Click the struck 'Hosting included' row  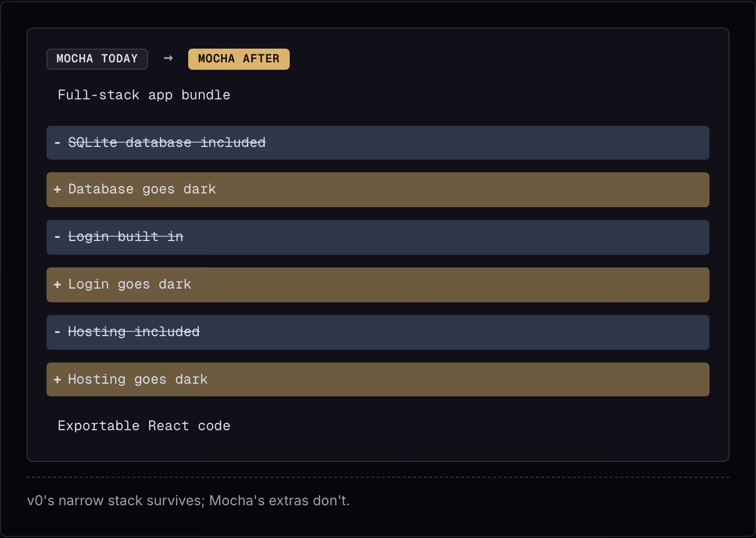click(x=378, y=332)
